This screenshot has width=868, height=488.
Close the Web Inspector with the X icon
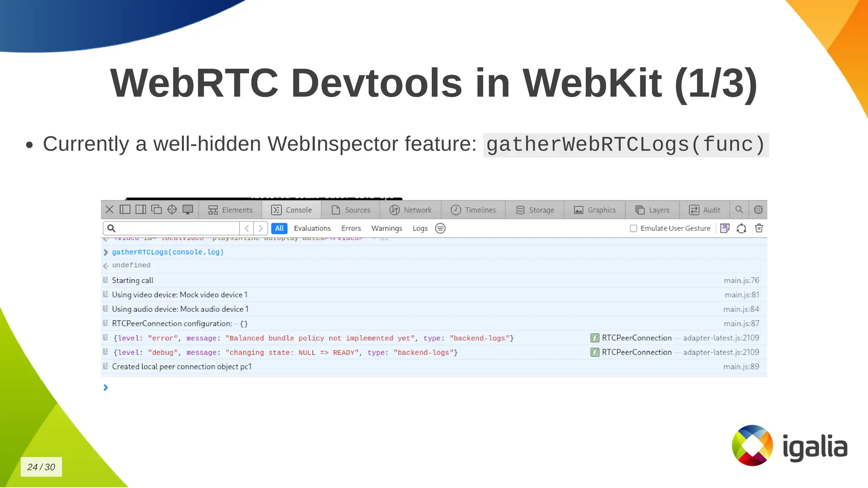coord(109,209)
